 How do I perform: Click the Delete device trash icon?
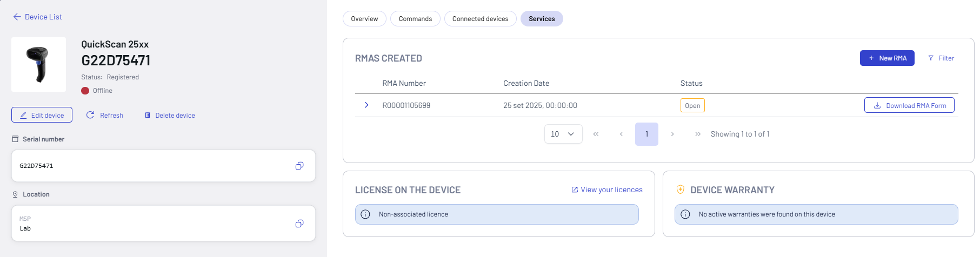pos(148,115)
